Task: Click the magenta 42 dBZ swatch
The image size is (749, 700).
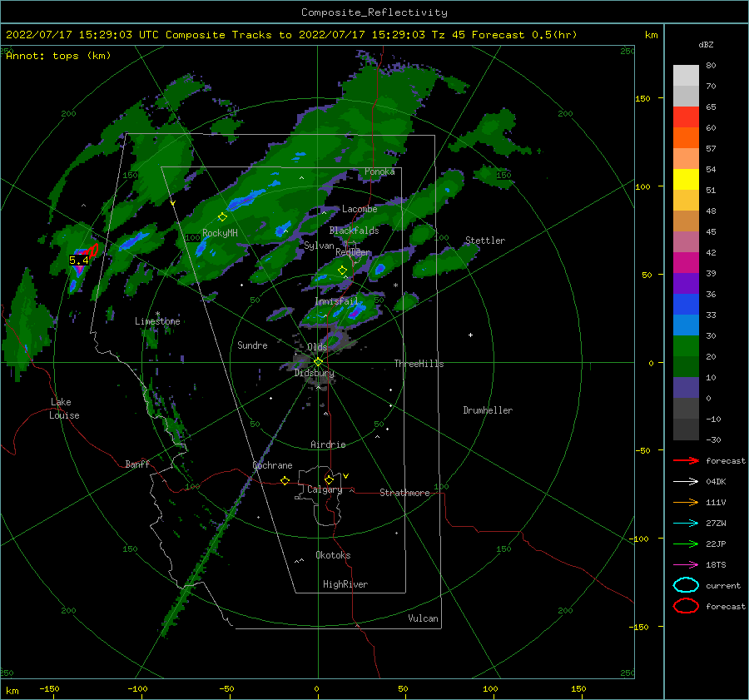Action: coord(686,263)
